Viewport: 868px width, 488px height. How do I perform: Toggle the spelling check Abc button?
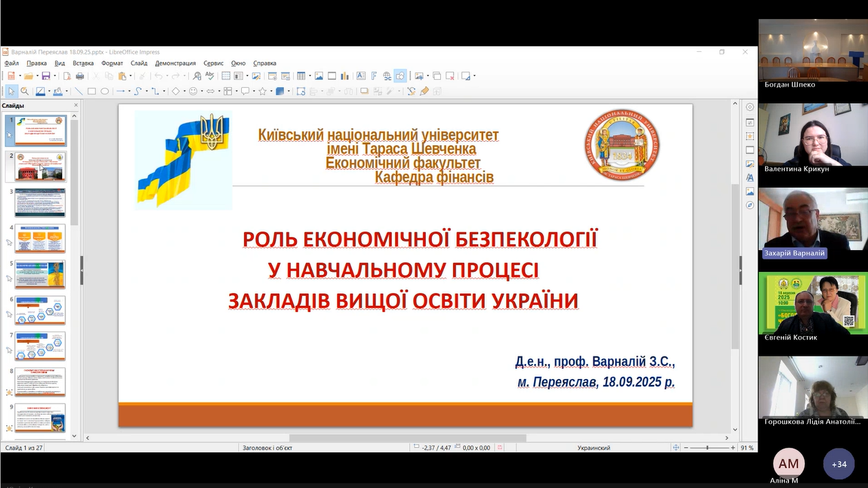coord(210,76)
